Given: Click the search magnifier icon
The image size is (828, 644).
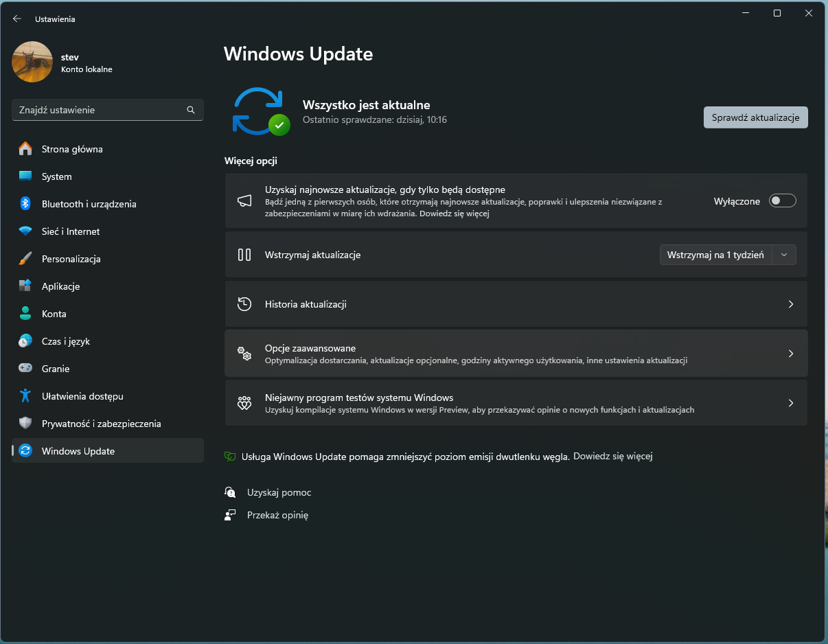Looking at the screenshot, I should (191, 110).
